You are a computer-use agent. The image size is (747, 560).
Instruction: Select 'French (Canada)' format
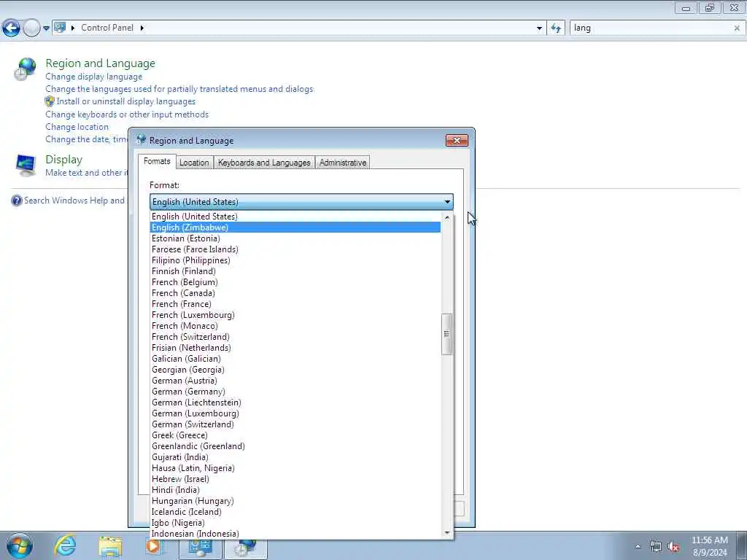[x=295, y=293]
